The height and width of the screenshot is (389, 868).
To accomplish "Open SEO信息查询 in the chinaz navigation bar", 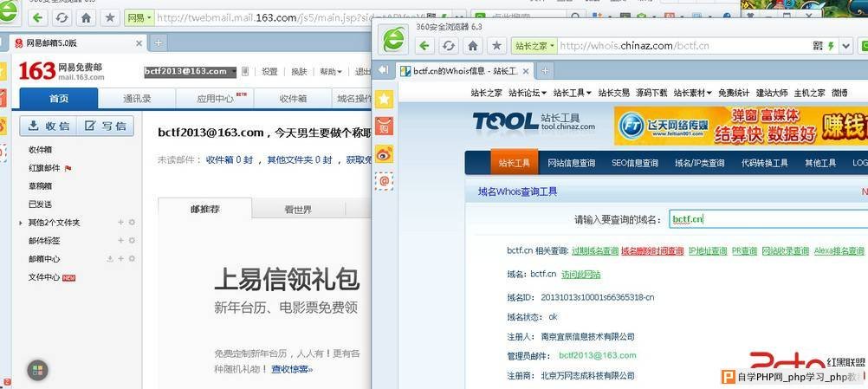I will [x=635, y=163].
